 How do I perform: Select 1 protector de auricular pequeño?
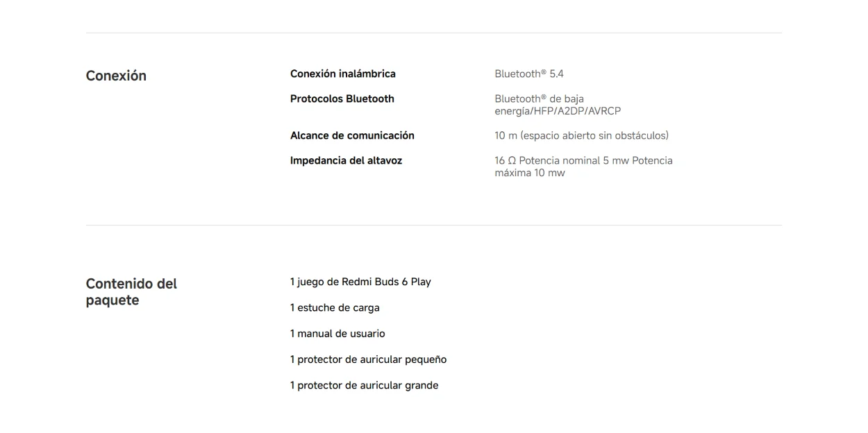pos(369,359)
